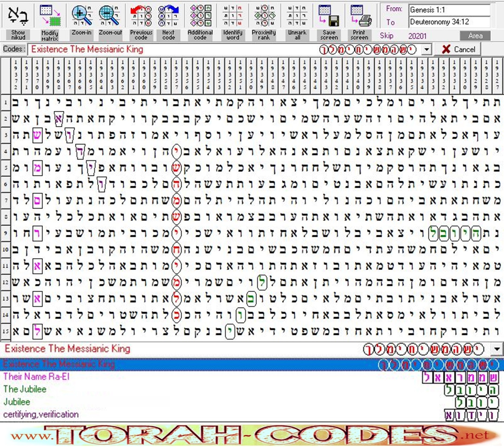The width and height of the screenshot is (504, 448).
Task: Click the Skip value 20201
Action: (x=417, y=36)
